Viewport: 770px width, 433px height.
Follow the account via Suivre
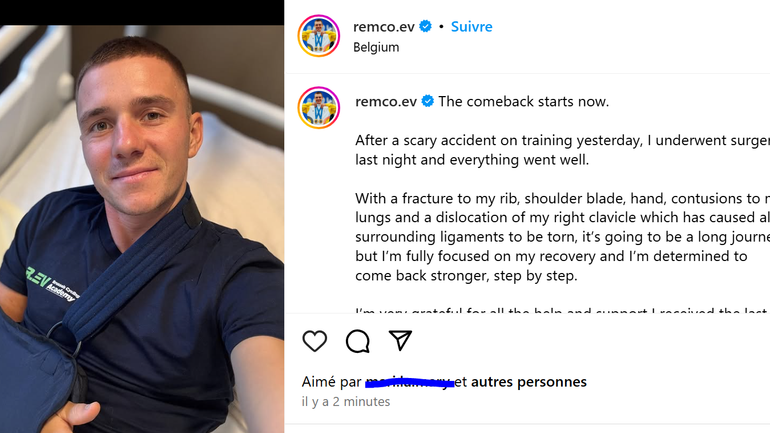[x=471, y=27]
